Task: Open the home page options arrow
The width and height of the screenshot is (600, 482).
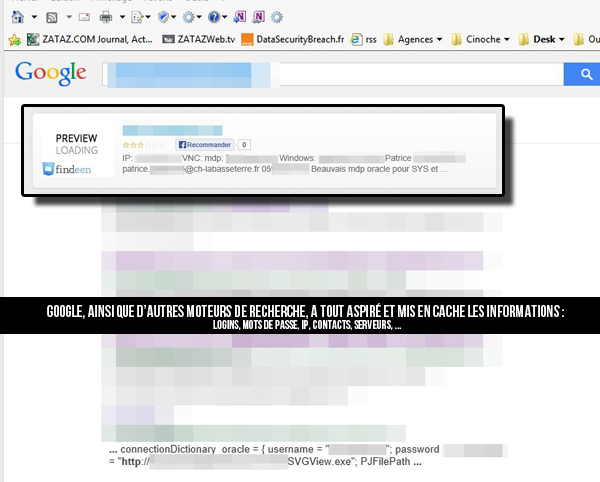Action: pos(34,17)
